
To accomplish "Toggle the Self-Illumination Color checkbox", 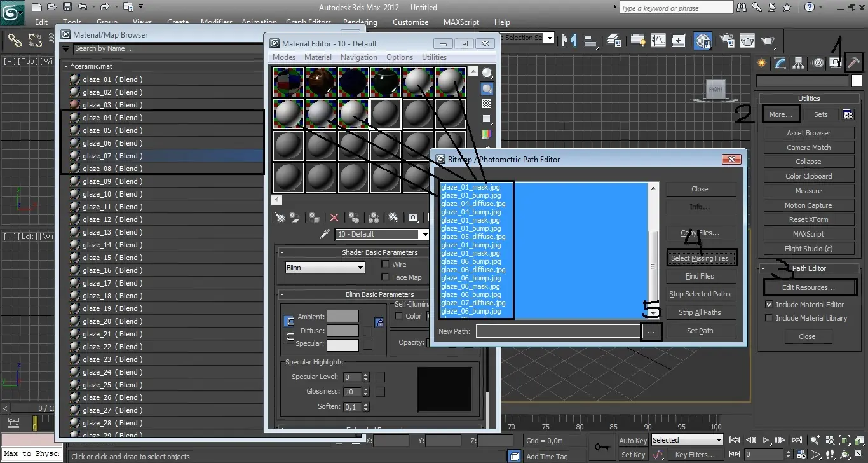I will pyautogui.click(x=399, y=316).
